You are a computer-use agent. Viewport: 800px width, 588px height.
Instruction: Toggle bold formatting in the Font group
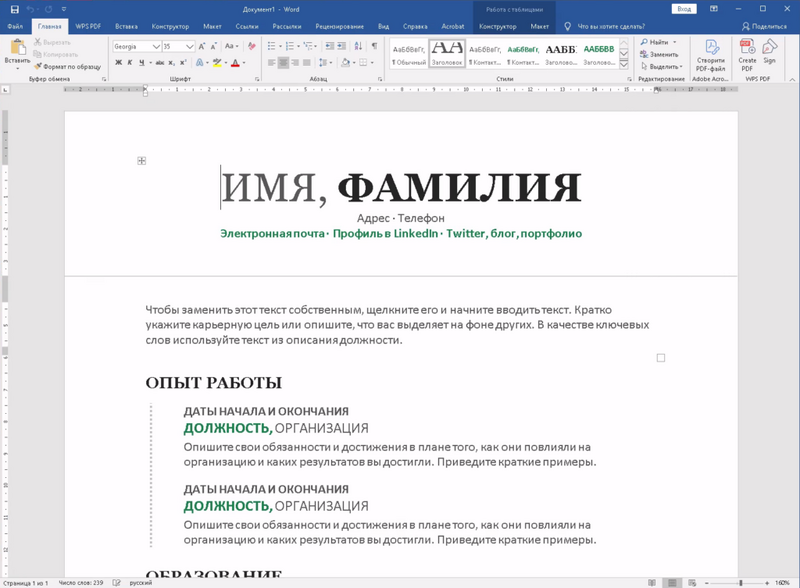[x=117, y=63]
